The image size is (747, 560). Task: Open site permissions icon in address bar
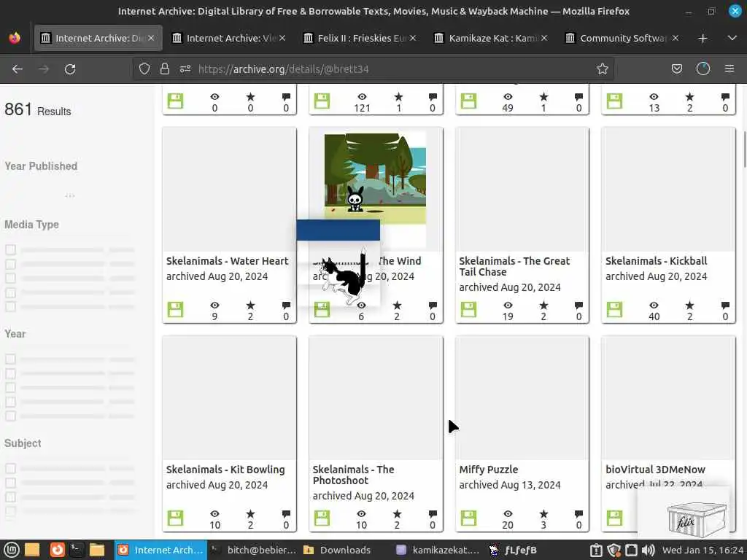[185, 69]
